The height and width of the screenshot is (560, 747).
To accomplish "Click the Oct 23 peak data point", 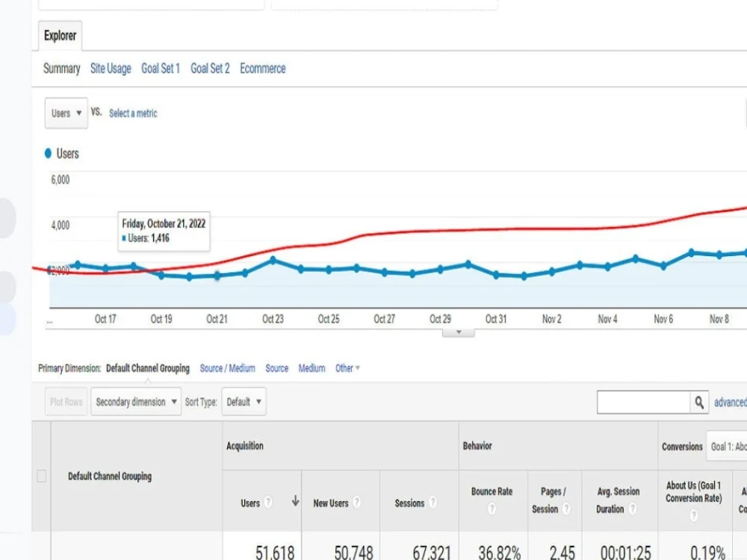I will [273, 260].
